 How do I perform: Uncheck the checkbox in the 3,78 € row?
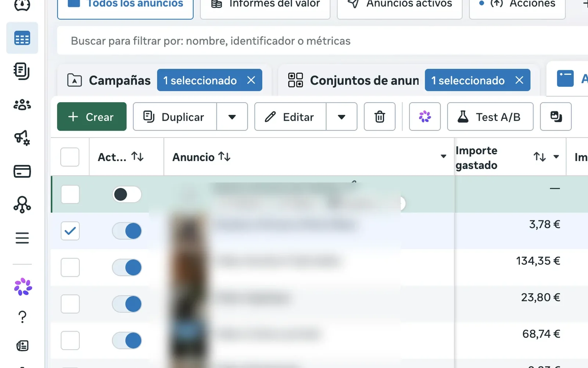[70, 231]
